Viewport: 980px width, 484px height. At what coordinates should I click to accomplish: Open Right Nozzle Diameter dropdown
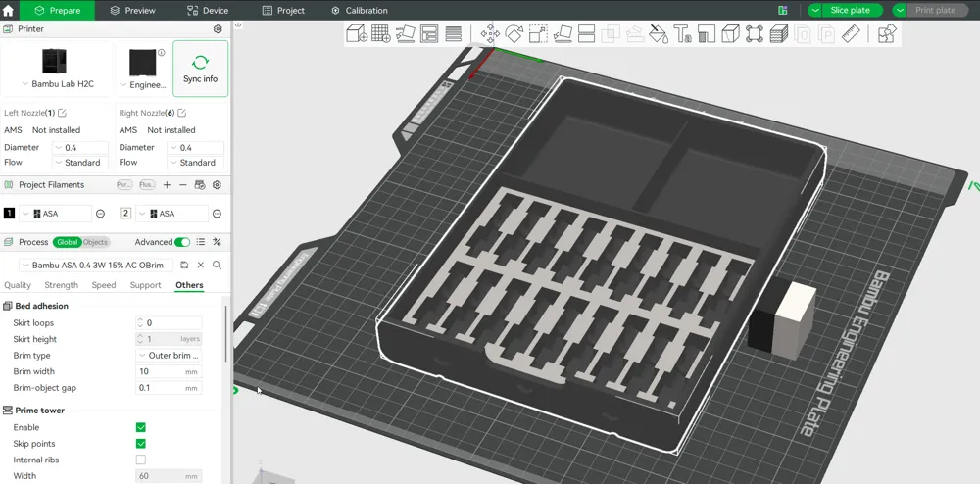[196, 148]
